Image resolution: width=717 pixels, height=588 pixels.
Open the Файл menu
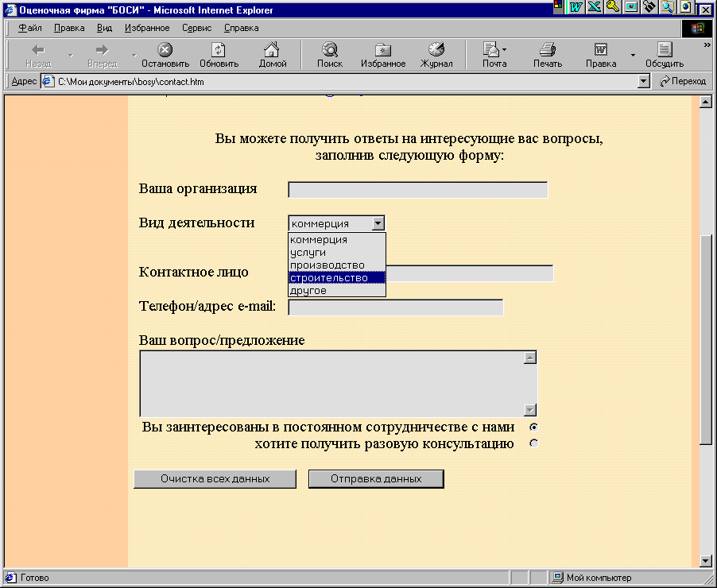click(30, 28)
